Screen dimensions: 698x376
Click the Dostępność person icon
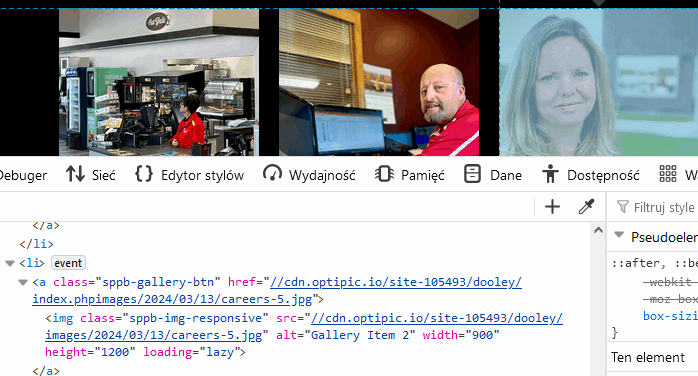pos(550,174)
